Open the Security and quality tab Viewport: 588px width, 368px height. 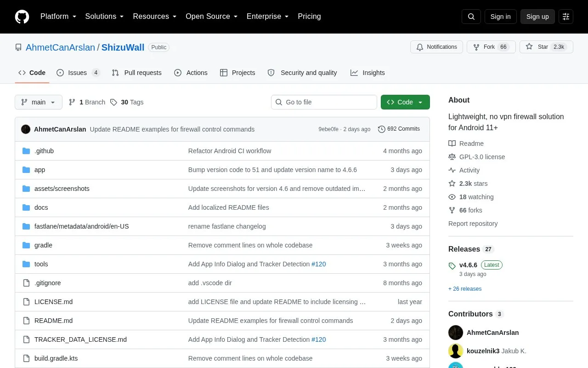click(x=302, y=73)
